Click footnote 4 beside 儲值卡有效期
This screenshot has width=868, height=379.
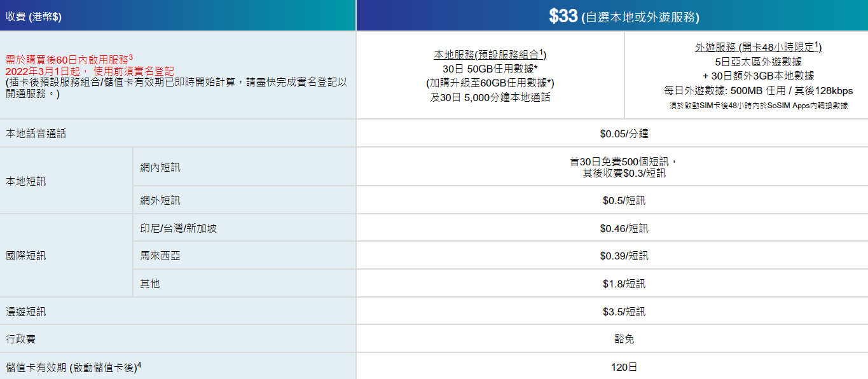139,365
